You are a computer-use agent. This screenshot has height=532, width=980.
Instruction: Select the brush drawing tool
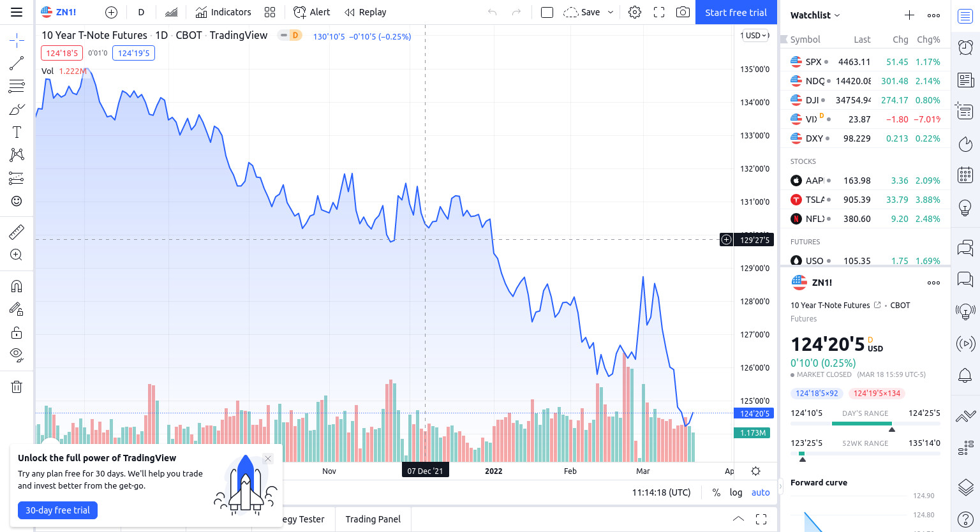tap(17, 109)
